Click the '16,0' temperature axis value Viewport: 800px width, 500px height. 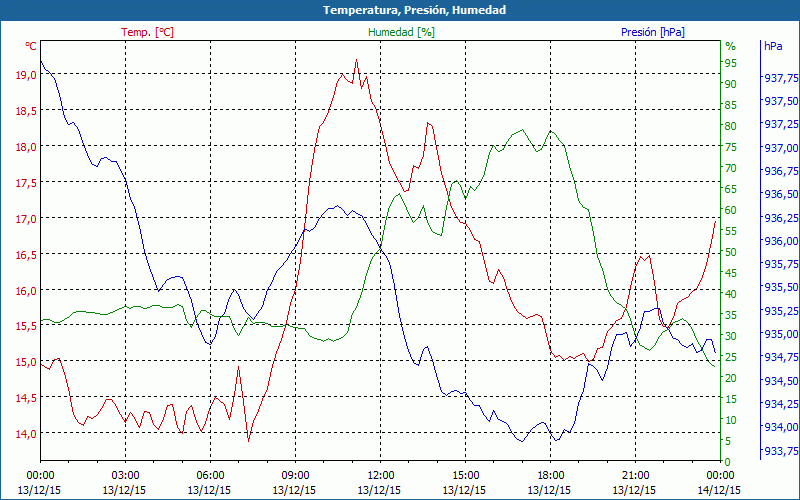[x=27, y=290]
